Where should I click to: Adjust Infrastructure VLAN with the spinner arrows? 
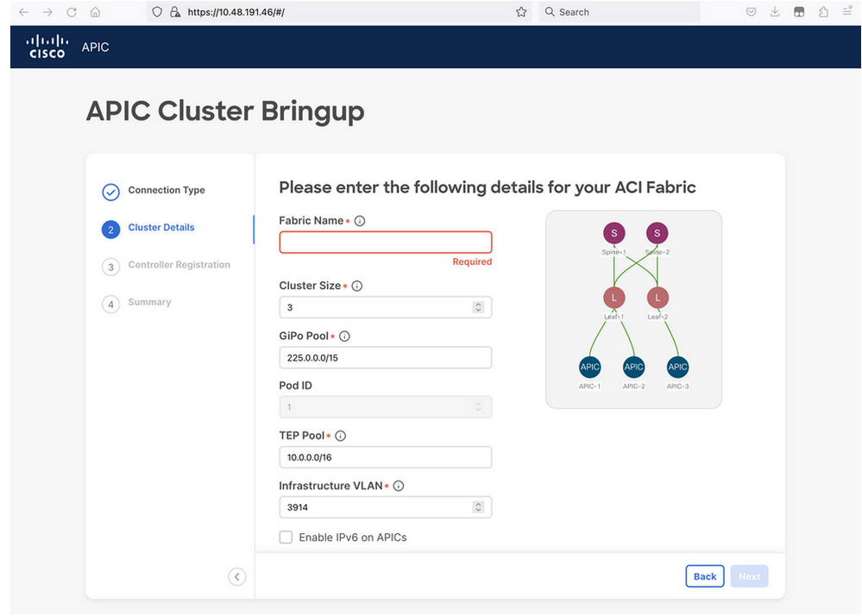point(478,507)
